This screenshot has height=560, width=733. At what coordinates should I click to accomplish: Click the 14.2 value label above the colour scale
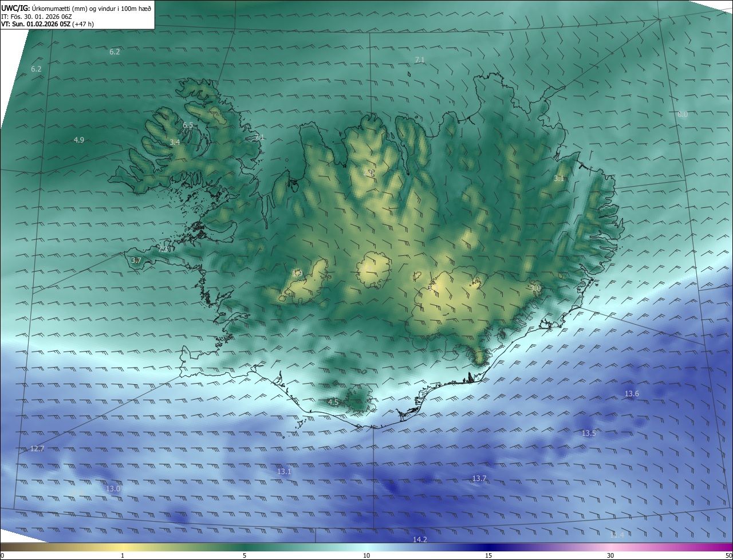(420, 539)
